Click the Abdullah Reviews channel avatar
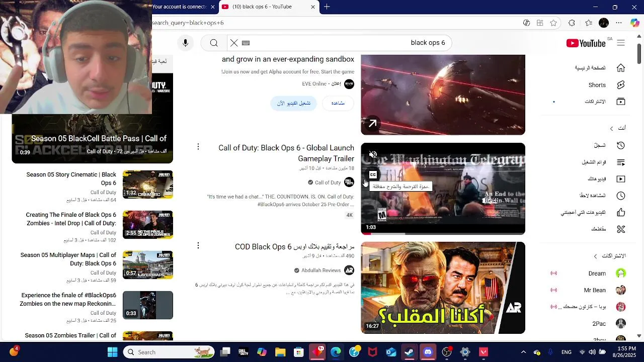 click(x=349, y=270)
